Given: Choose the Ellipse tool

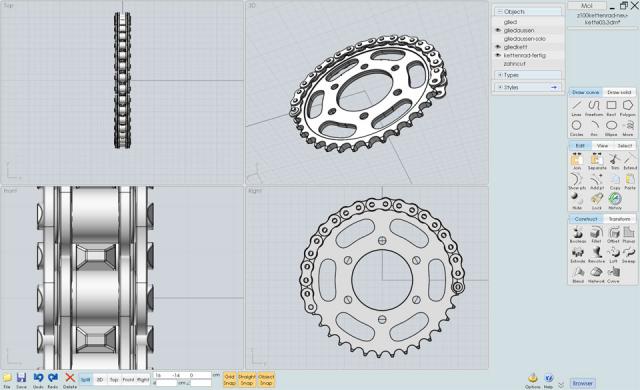Looking at the screenshot, I should [611, 128].
